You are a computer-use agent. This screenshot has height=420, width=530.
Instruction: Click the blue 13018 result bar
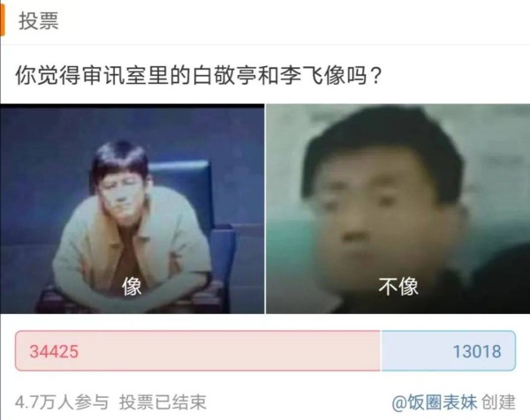(448, 351)
